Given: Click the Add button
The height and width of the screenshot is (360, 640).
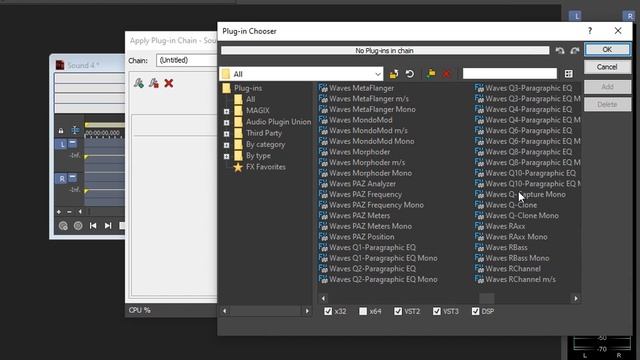Looking at the screenshot, I should (607, 87).
